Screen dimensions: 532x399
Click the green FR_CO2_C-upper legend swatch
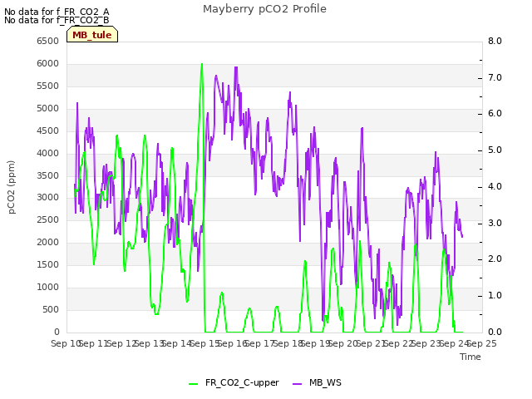pyautogui.click(x=194, y=384)
